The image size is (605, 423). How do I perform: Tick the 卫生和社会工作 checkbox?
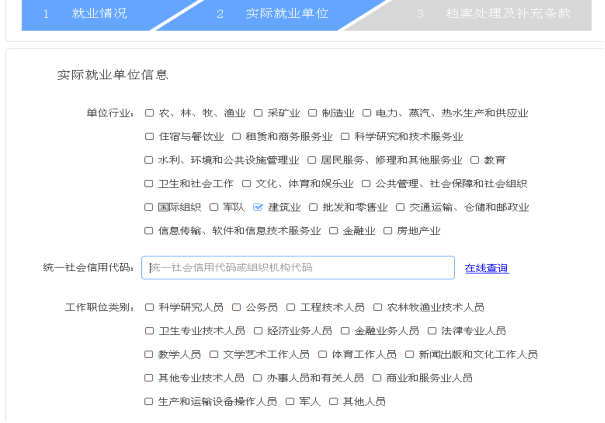[x=149, y=184]
